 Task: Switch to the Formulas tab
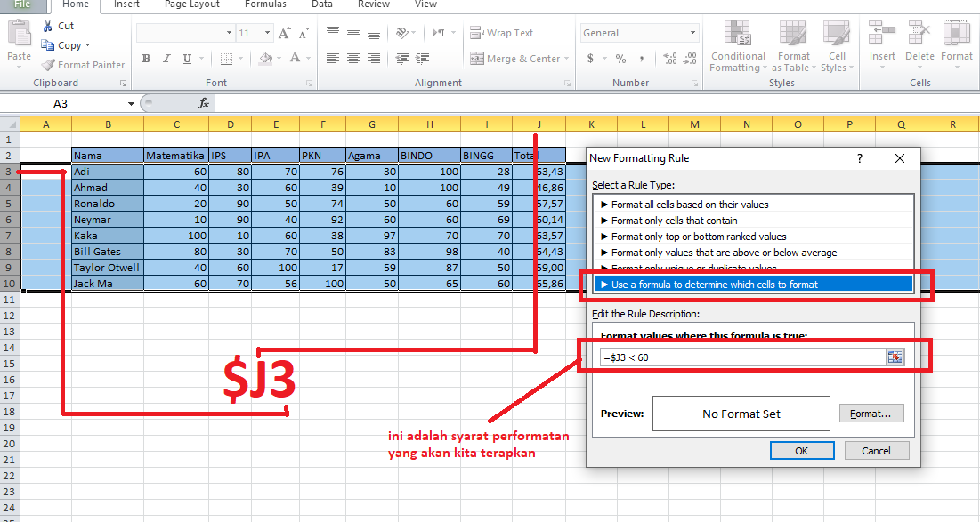coord(265,4)
